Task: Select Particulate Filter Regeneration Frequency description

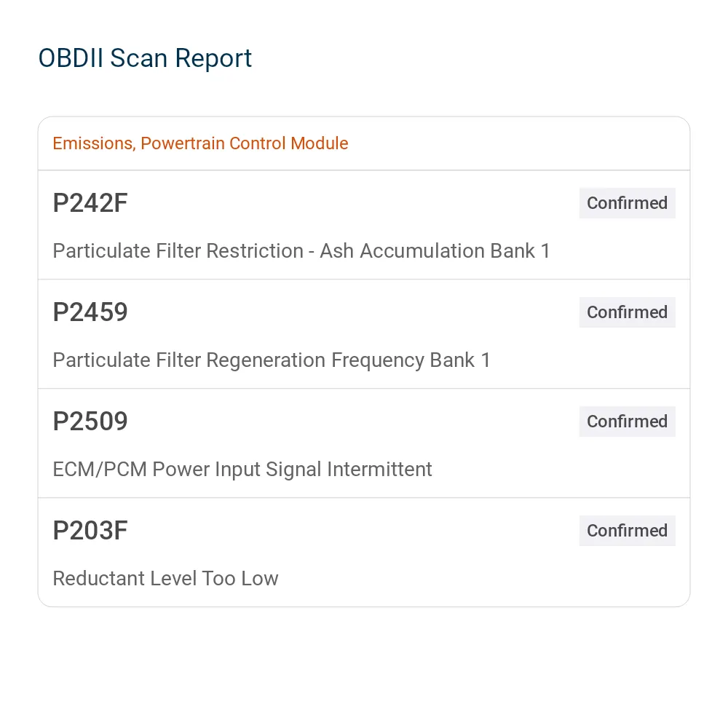Action: 272,360
